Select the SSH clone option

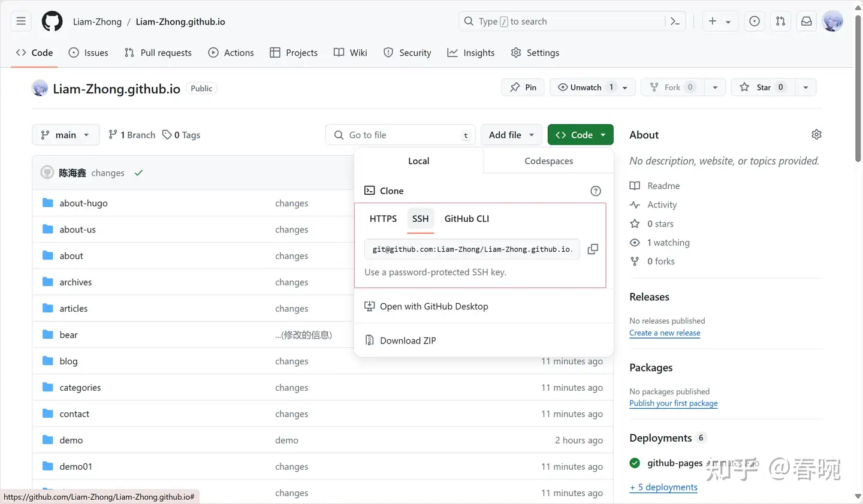(421, 219)
